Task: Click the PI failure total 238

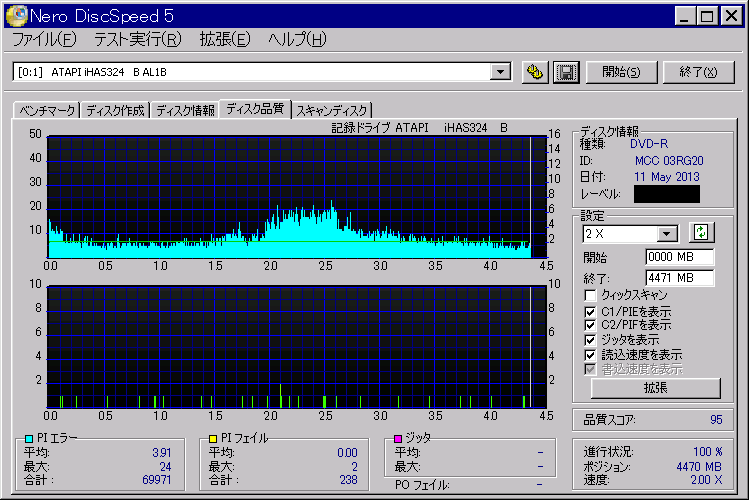Action: click(348, 479)
